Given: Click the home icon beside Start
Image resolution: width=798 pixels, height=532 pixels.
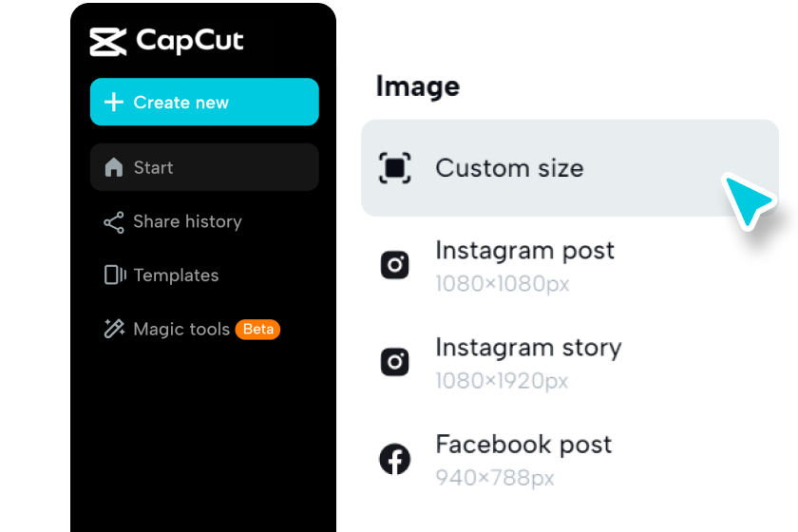Looking at the screenshot, I should pyautogui.click(x=114, y=168).
